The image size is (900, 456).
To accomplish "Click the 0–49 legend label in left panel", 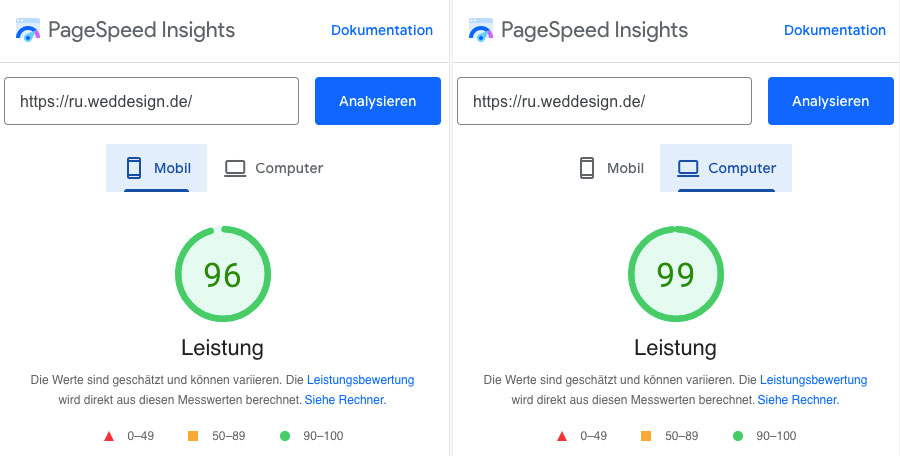I will [x=141, y=436].
